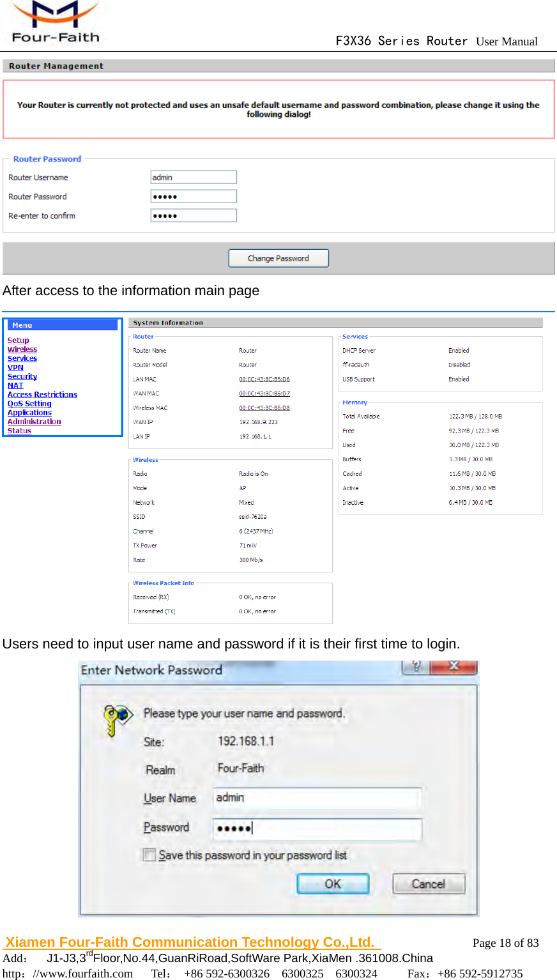Confirm login by clicking OK

(332, 884)
